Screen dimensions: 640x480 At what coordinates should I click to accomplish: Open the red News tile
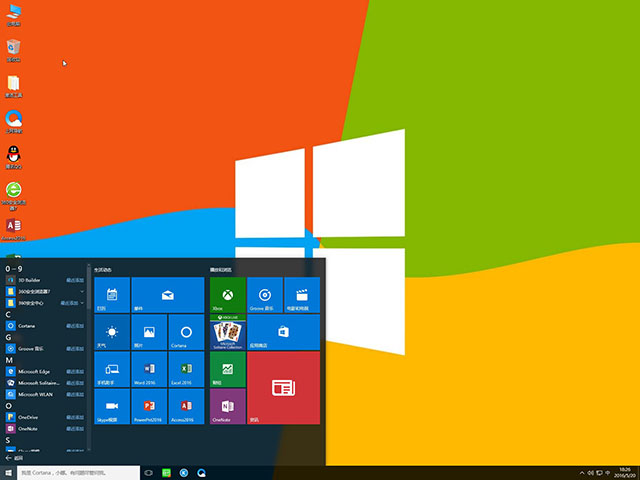click(283, 387)
